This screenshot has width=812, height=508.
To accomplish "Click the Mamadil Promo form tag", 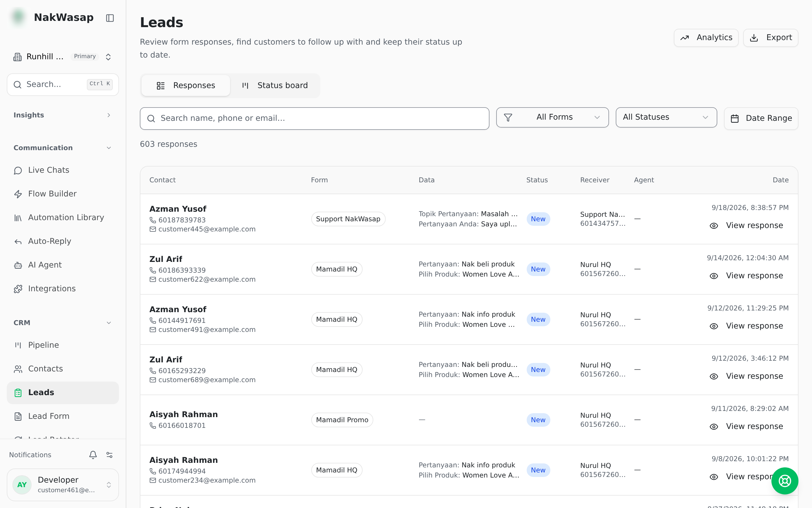I will pyautogui.click(x=342, y=420).
